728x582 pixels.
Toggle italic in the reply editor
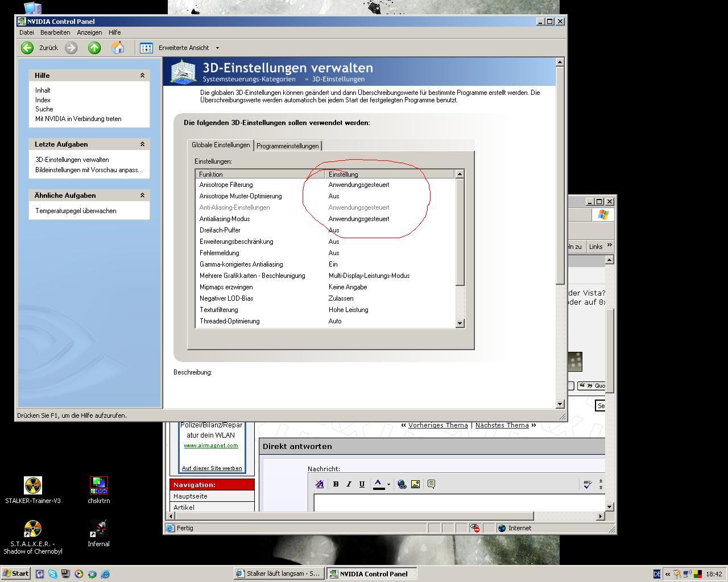coord(349,484)
